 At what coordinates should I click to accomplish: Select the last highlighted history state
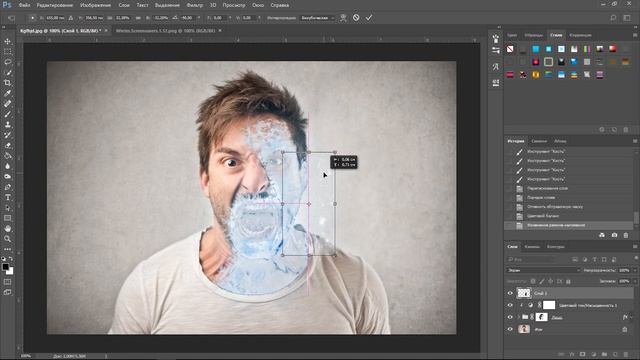click(569, 225)
